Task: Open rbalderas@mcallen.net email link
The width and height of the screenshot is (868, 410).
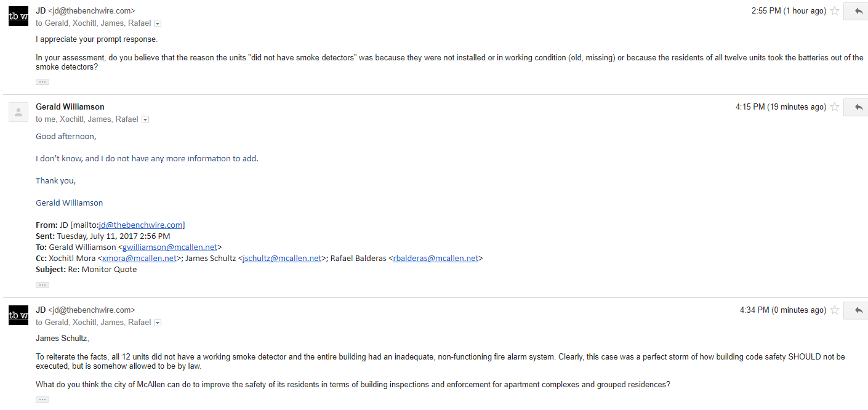Action: 436,259
